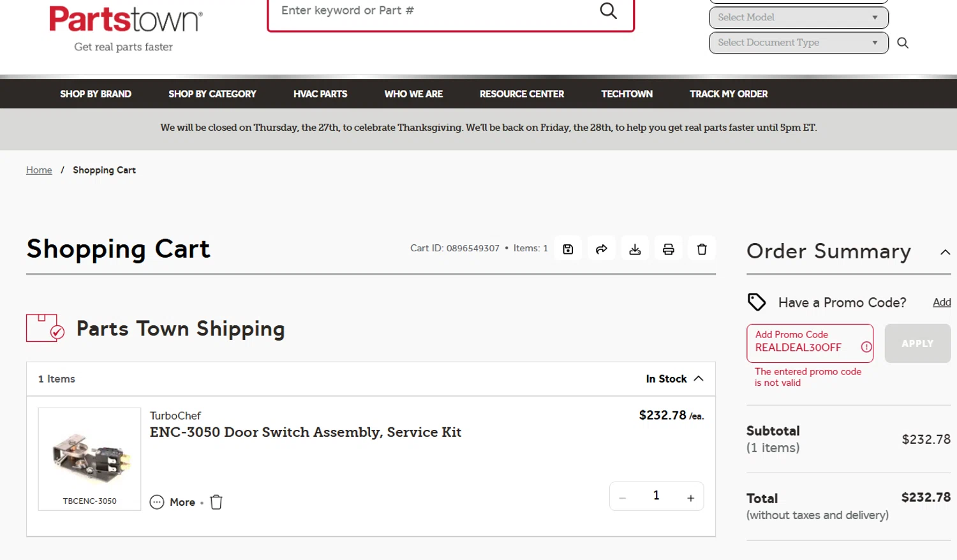Image resolution: width=957 pixels, height=560 pixels.
Task: Decrease quantity with the minus button
Action: click(623, 497)
